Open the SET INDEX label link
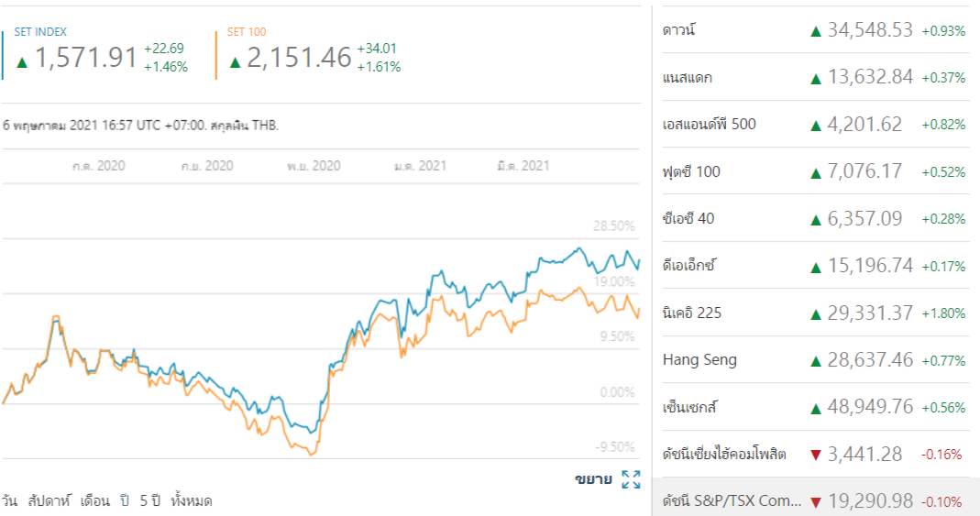This screenshot has width=980, height=516. (40, 32)
